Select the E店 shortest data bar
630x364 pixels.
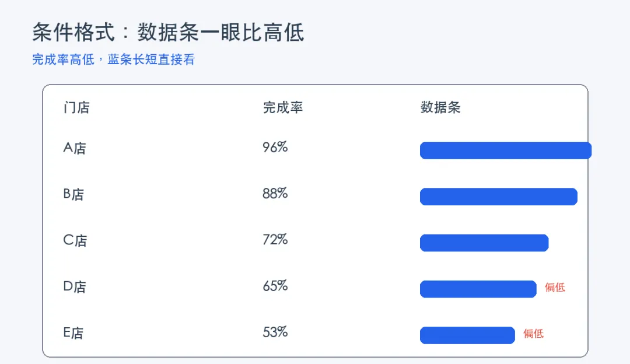(467, 335)
